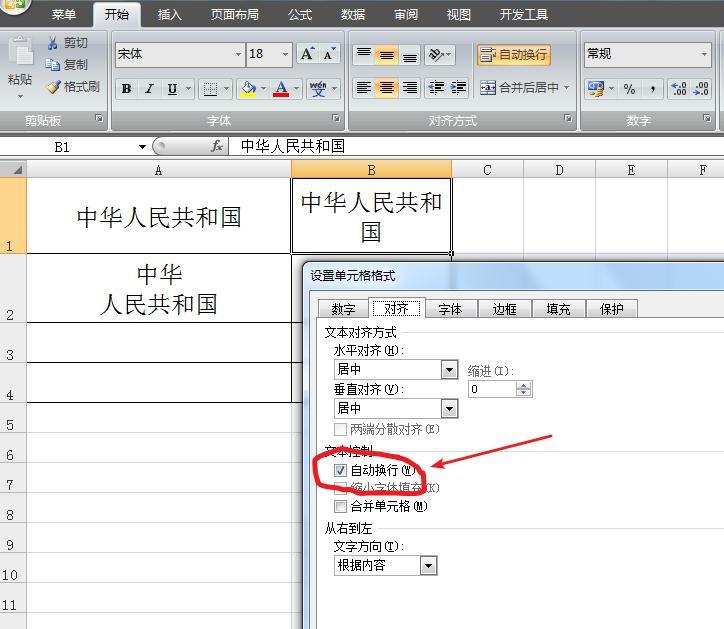Uncheck 自动换行 (W) wrap text checkbox
This screenshot has width=724, height=629.
[x=340, y=471]
